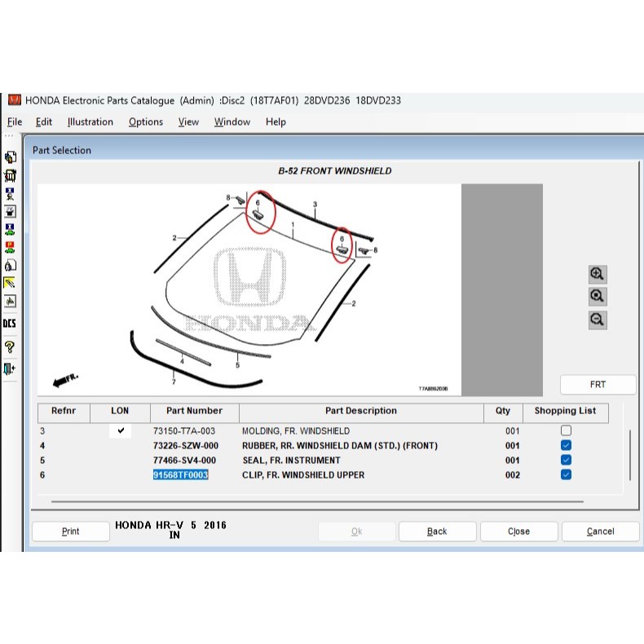Select part number 77466-SV4-000
Image resolution: width=644 pixels, height=644 pixels.
point(184,461)
